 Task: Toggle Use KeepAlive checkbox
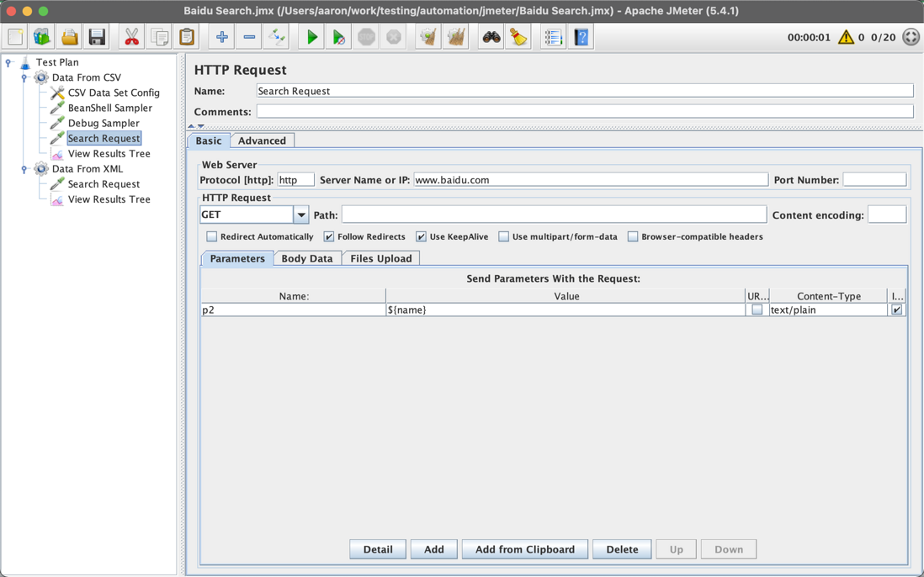tap(421, 236)
